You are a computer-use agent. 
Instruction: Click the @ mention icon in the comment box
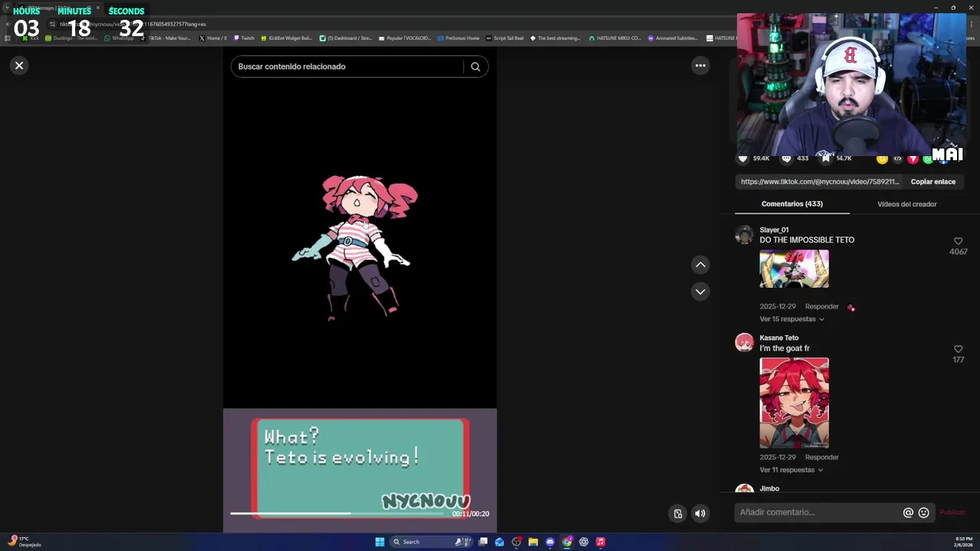[x=908, y=513]
